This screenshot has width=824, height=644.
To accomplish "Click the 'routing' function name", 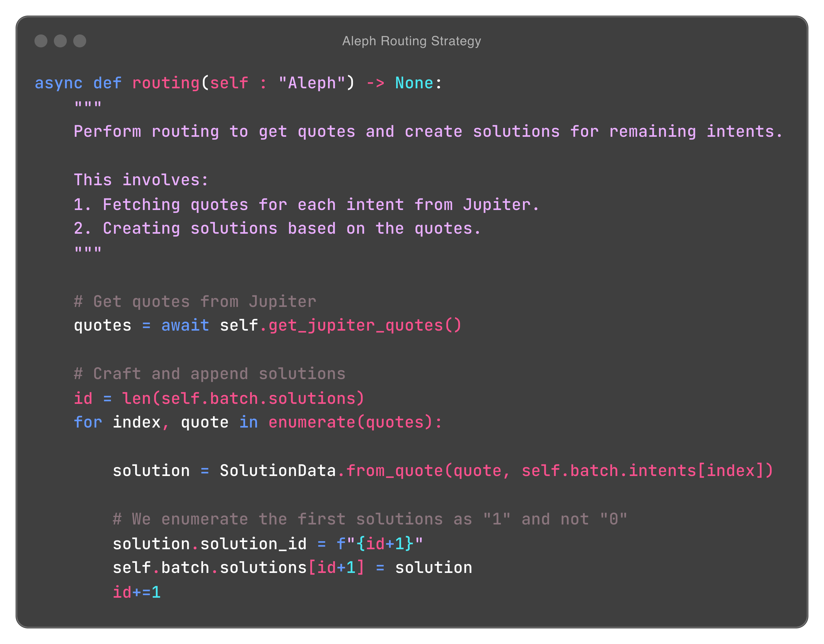I will coord(166,83).
